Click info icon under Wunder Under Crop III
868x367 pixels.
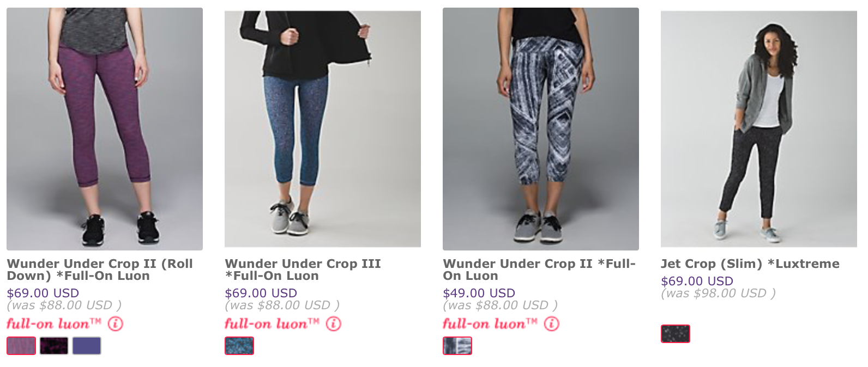(333, 324)
